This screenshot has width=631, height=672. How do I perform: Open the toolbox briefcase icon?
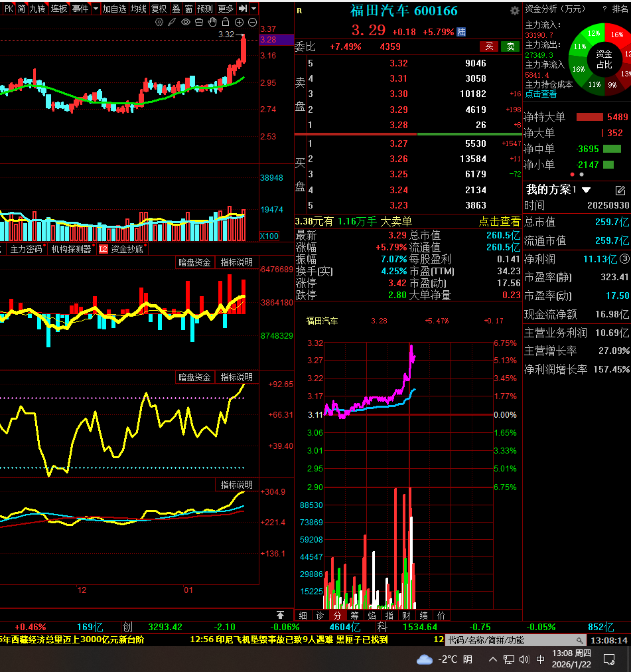click(x=199, y=23)
